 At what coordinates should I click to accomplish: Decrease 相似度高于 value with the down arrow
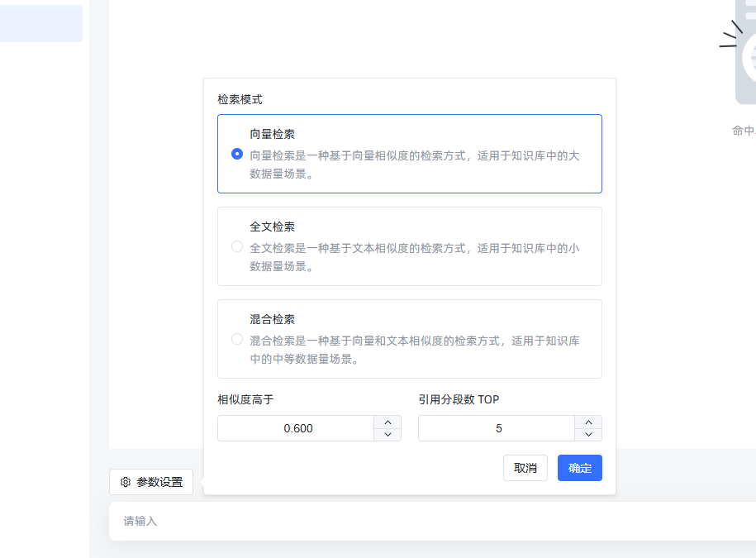pos(388,435)
